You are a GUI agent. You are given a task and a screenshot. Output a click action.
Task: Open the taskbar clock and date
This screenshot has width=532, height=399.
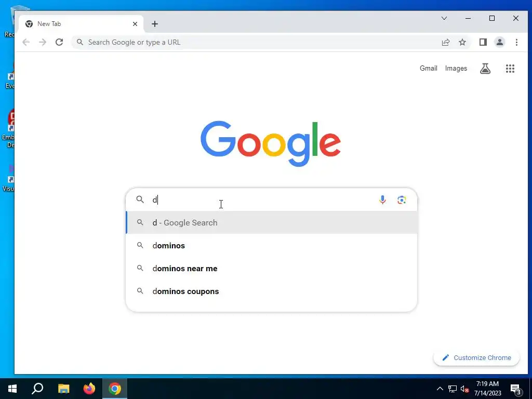pos(487,389)
